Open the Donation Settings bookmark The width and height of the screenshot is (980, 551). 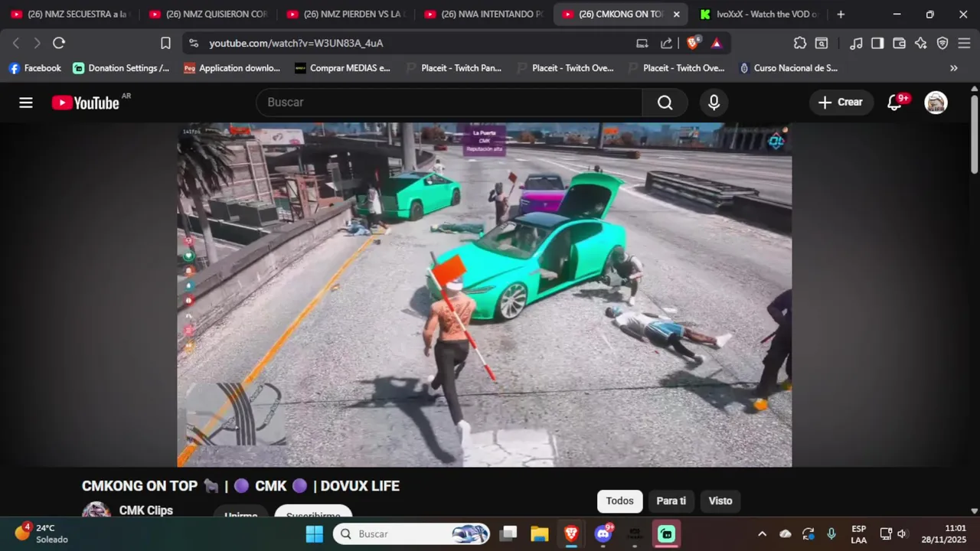point(122,68)
